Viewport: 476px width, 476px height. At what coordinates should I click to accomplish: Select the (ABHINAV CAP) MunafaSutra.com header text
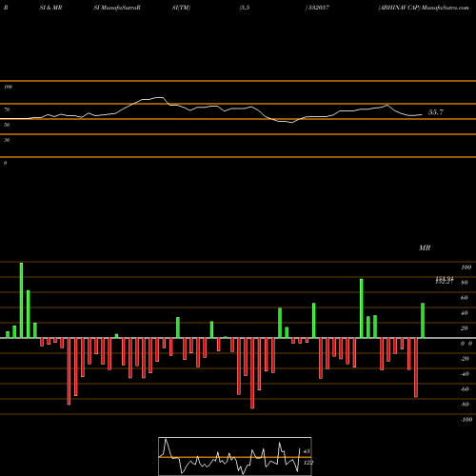(424, 8)
